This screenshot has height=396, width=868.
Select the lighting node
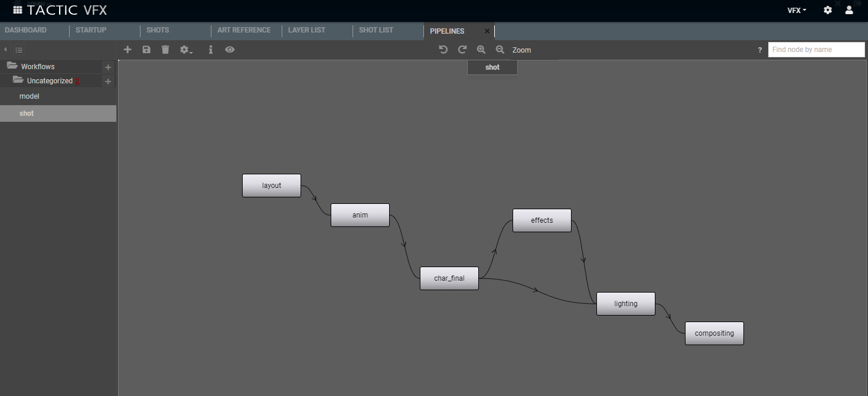coord(626,304)
